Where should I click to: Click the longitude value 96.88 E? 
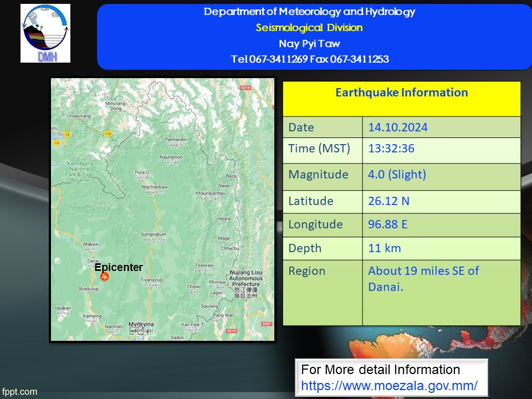pos(388,224)
